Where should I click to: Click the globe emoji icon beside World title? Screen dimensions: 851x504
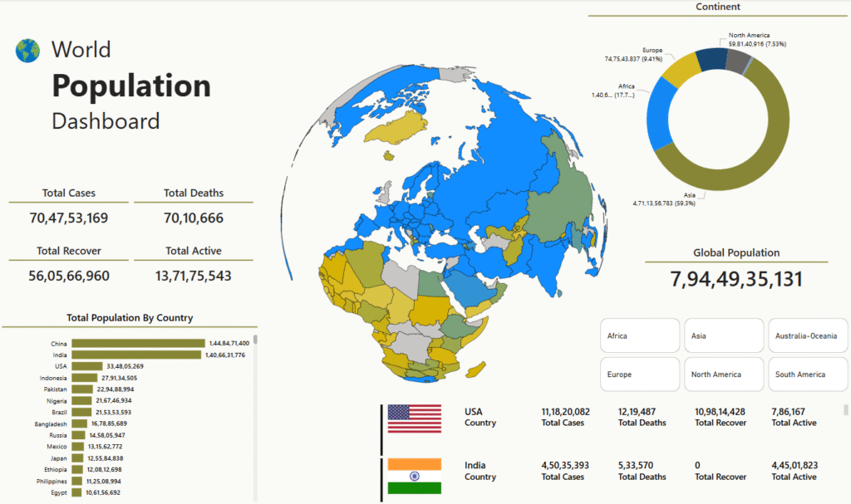[27, 51]
